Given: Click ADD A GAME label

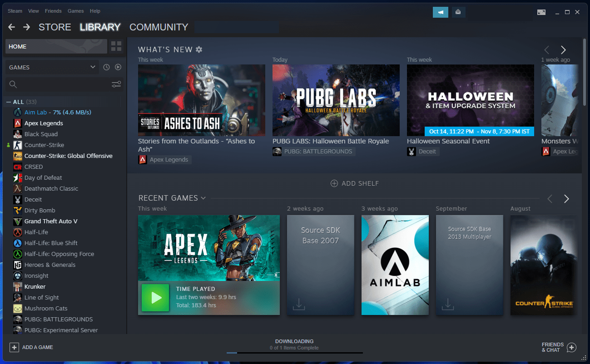Looking at the screenshot, I should coord(38,347).
